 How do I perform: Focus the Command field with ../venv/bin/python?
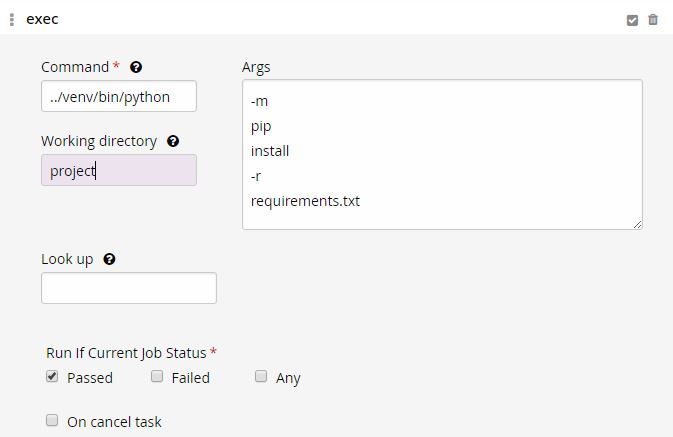(119, 96)
